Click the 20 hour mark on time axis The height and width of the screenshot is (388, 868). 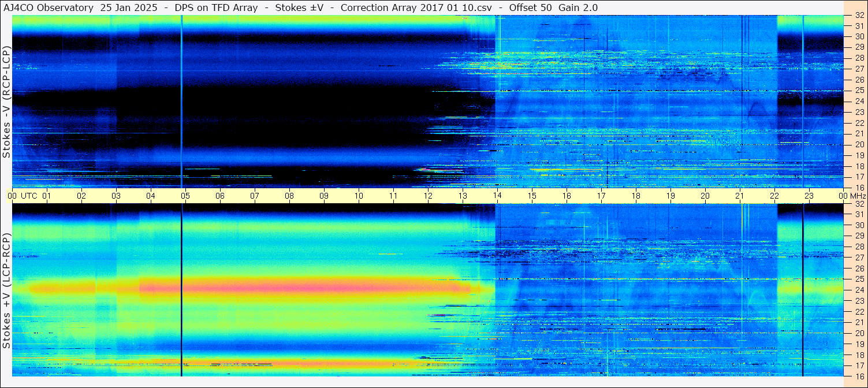click(705, 196)
